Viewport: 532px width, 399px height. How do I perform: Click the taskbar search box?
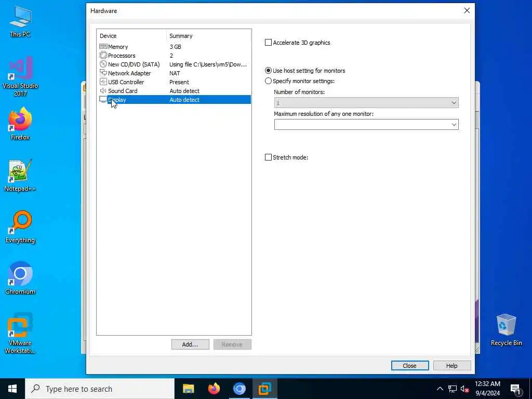100,389
